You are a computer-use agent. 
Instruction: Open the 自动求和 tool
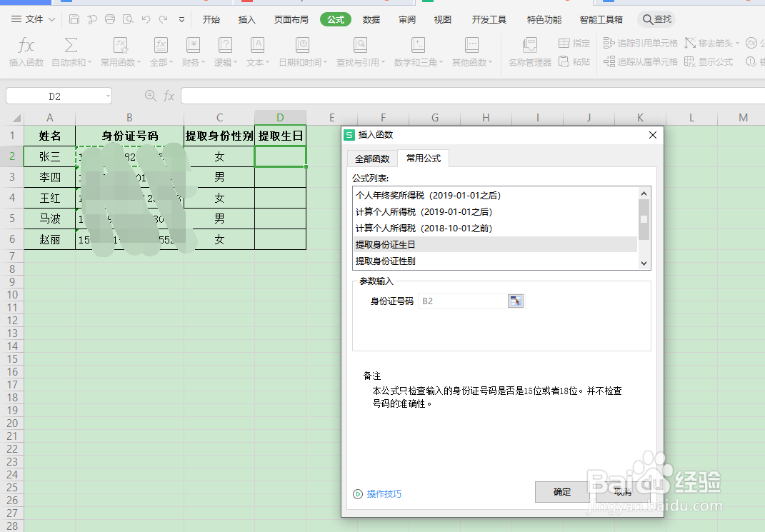[69, 51]
